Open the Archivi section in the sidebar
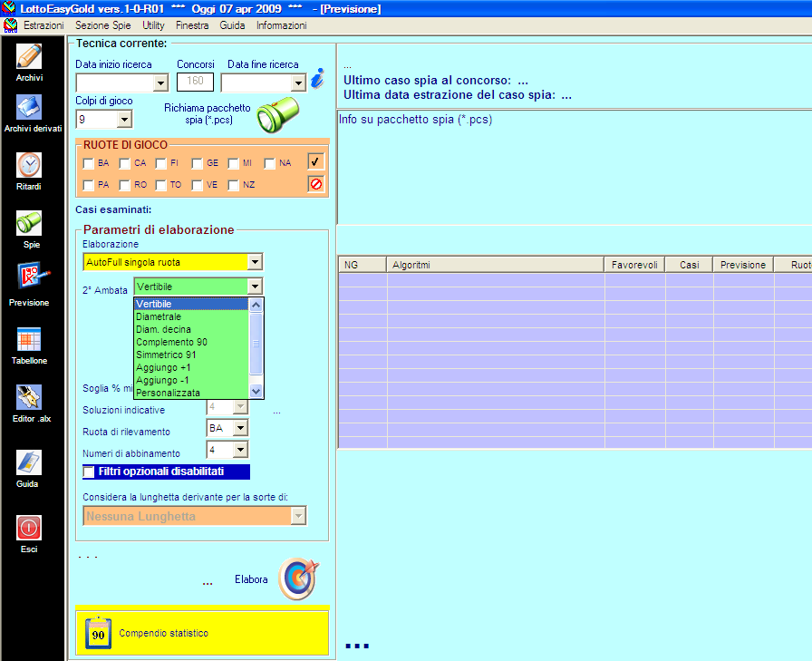 click(x=29, y=56)
